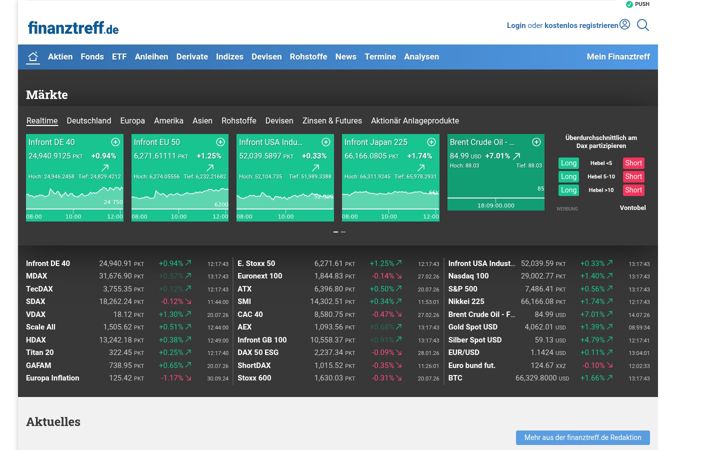The image size is (720, 450).
Task: Open the Derivate menu
Action: pyautogui.click(x=192, y=57)
